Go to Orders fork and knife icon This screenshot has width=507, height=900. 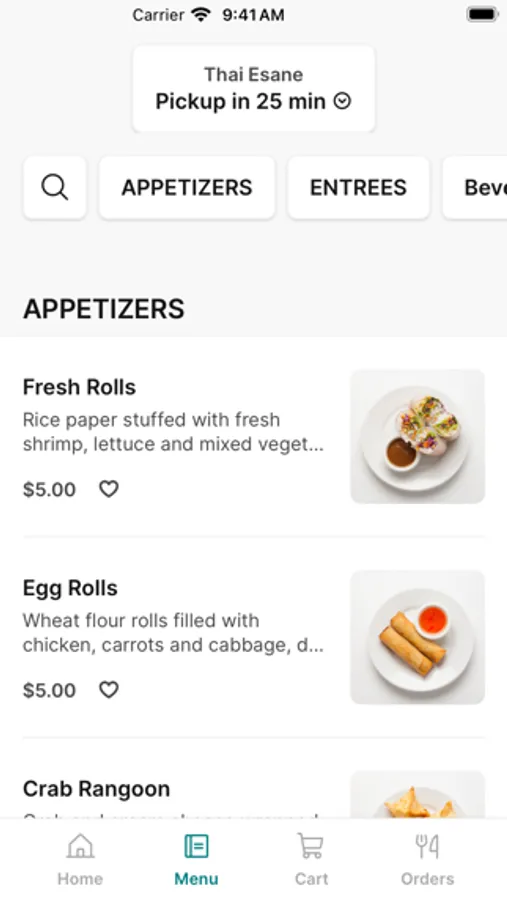point(427,847)
